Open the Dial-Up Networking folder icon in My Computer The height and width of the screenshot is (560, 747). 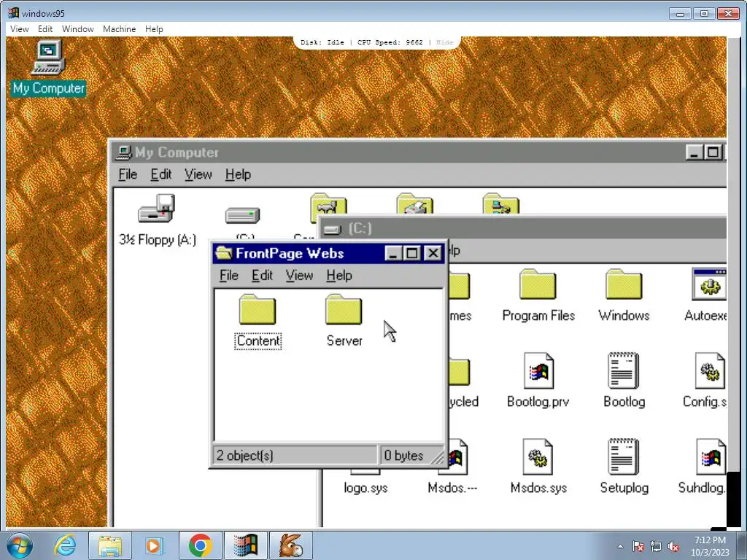[x=500, y=204]
